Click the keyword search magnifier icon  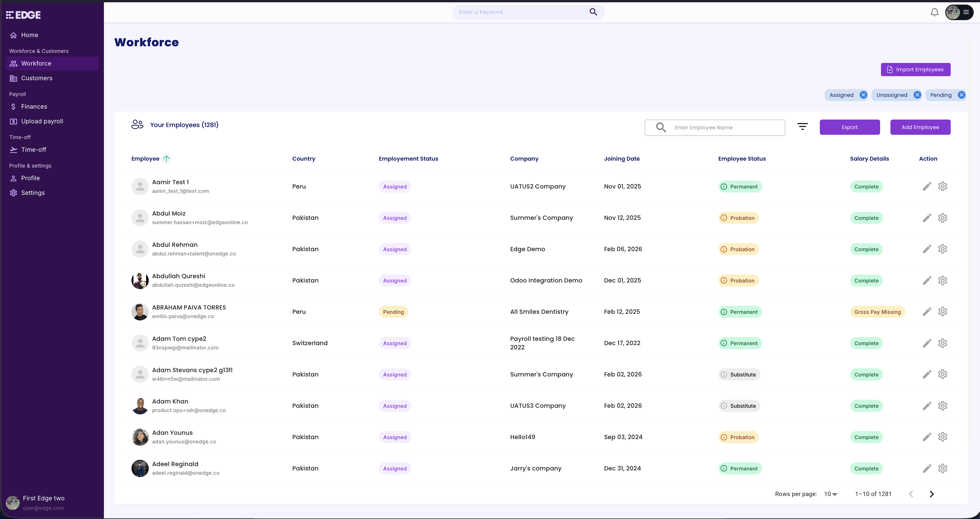point(593,12)
